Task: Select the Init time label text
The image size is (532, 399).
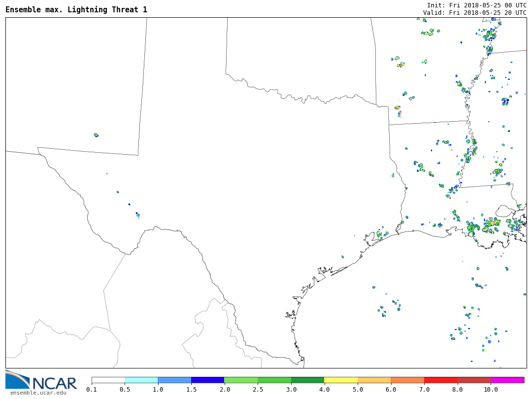Action: (476, 5)
